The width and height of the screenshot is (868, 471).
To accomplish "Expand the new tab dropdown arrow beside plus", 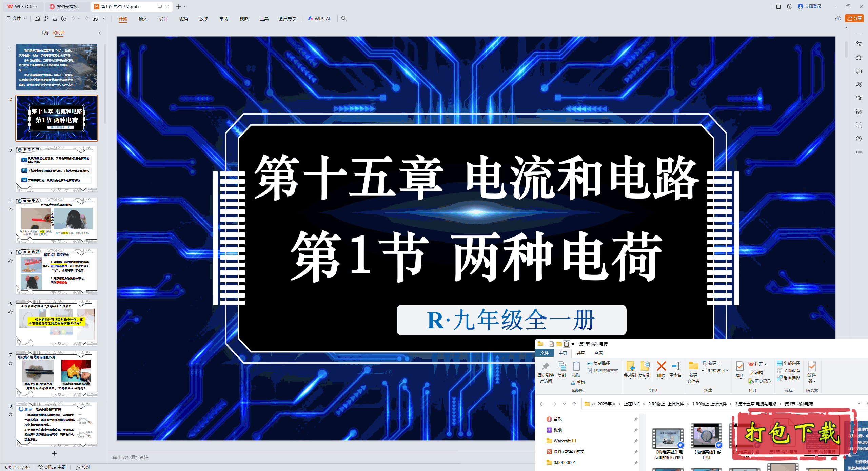I will click(185, 7).
